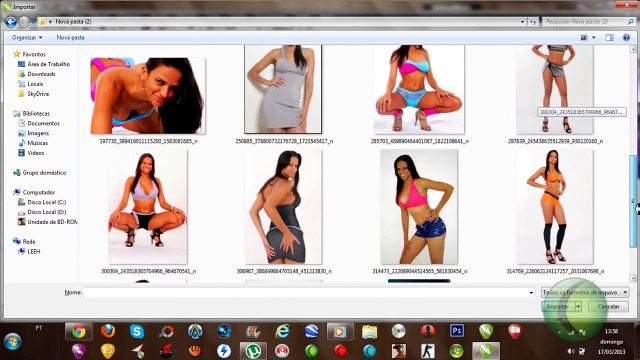640x360 pixels.
Task: Select thumbnail of file 250885_378800732178728
Action: (283, 89)
